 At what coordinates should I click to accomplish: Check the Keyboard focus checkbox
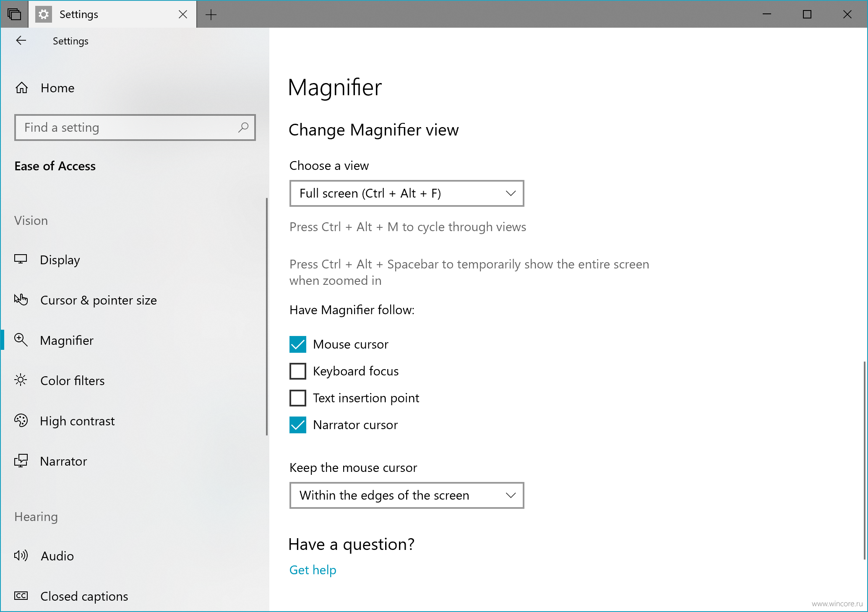click(298, 371)
